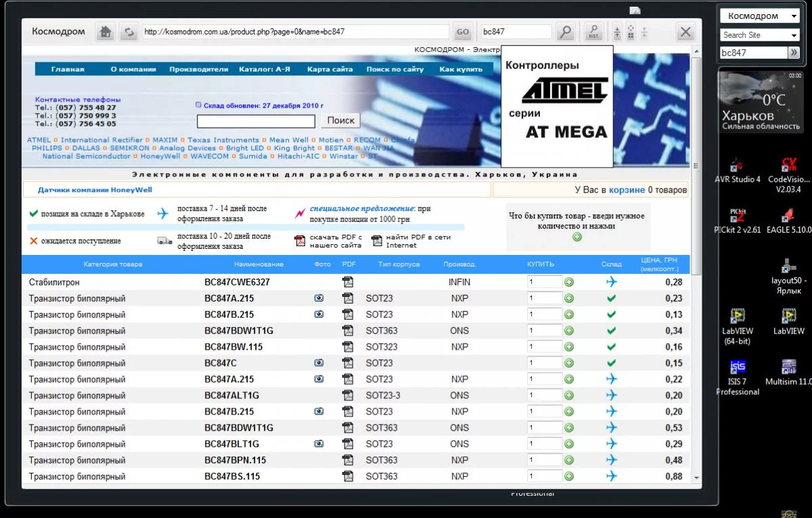
Task: Click the ATMEL AT MEGA banner
Action: [x=557, y=106]
